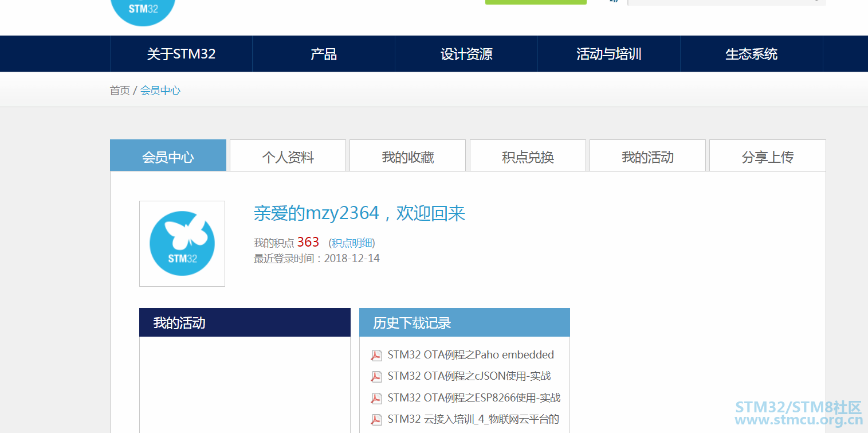Select the 会员中心 tab
Image resolution: width=868 pixels, height=433 pixels.
click(x=168, y=155)
